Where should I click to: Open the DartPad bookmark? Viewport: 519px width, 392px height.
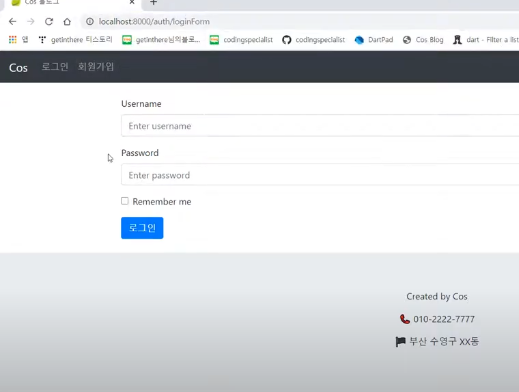pyautogui.click(x=374, y=40)
